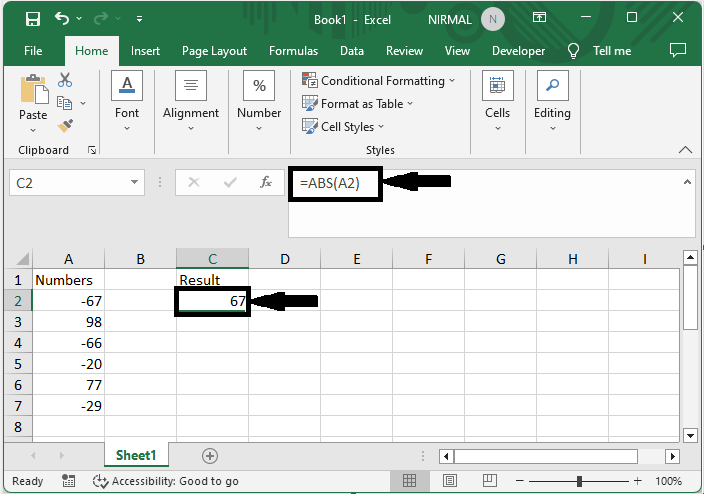
Task: Select the Data tab
Action: 352,51
